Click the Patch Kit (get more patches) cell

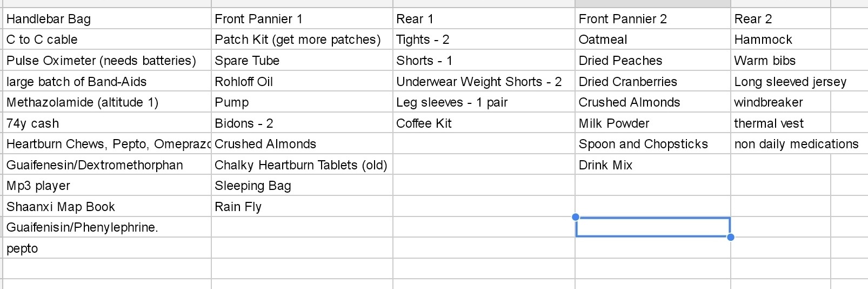pyautogui.click(x=302, y=40)
